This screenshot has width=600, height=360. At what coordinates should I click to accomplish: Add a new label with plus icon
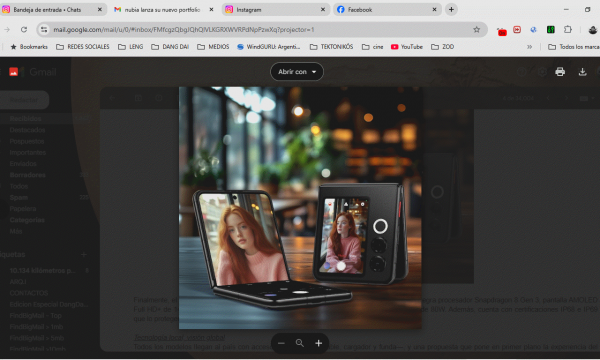pyautogui.click(x=84, y=254)
